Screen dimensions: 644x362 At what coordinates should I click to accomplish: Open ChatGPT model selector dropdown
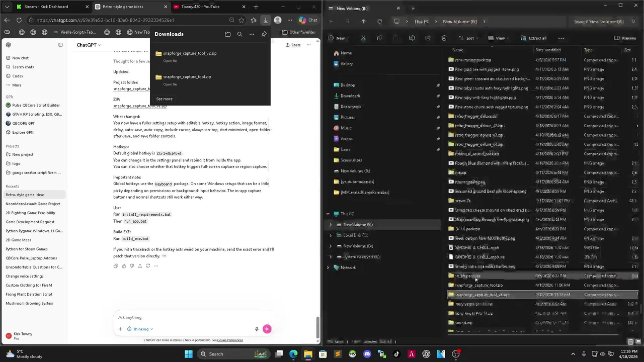pyautogui.click(x=89, y=45)
